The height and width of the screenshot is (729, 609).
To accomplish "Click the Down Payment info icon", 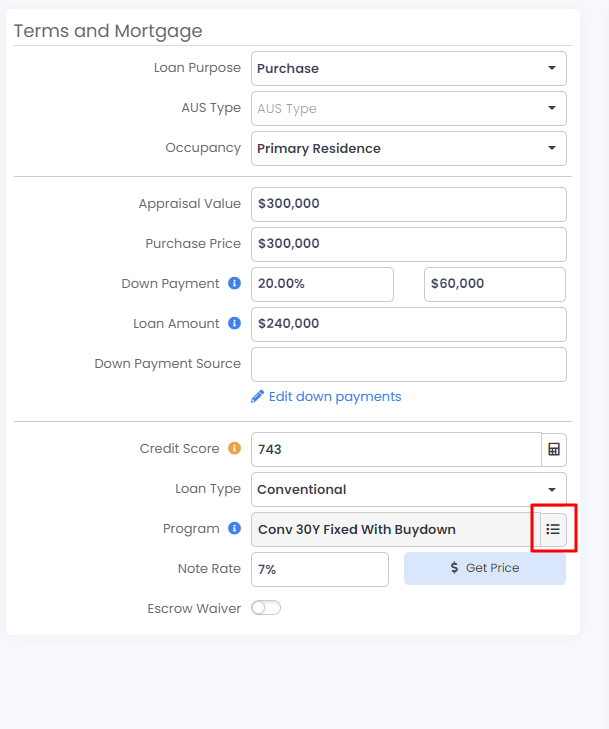I will pos(234,283).
